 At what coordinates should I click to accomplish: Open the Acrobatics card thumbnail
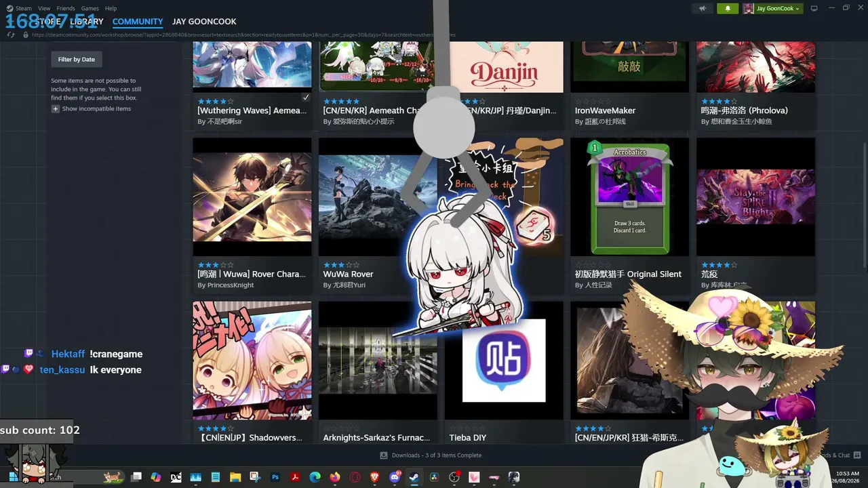point(630,197)
